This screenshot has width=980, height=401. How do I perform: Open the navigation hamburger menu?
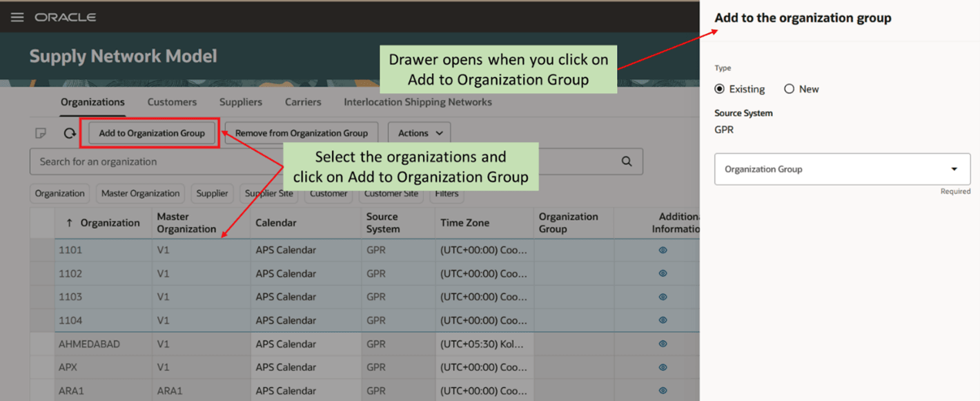pyautogui.click(x=17, y=17)
